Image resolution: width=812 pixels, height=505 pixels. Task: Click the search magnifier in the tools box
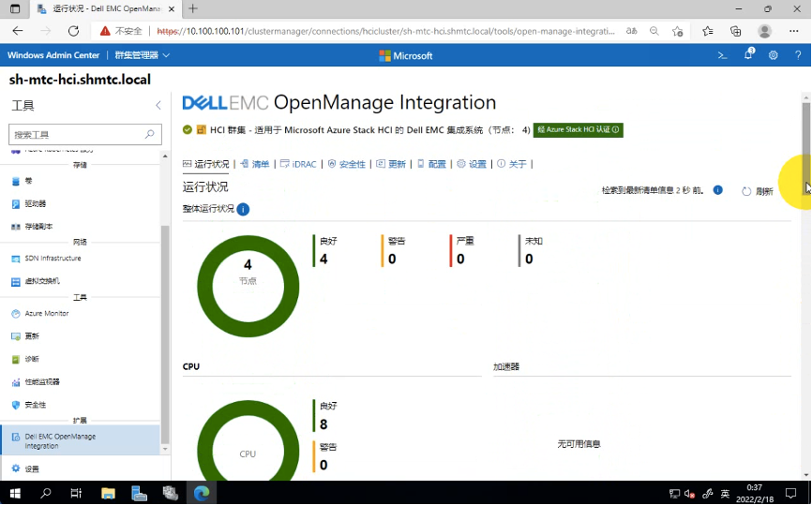coord(150,135)
